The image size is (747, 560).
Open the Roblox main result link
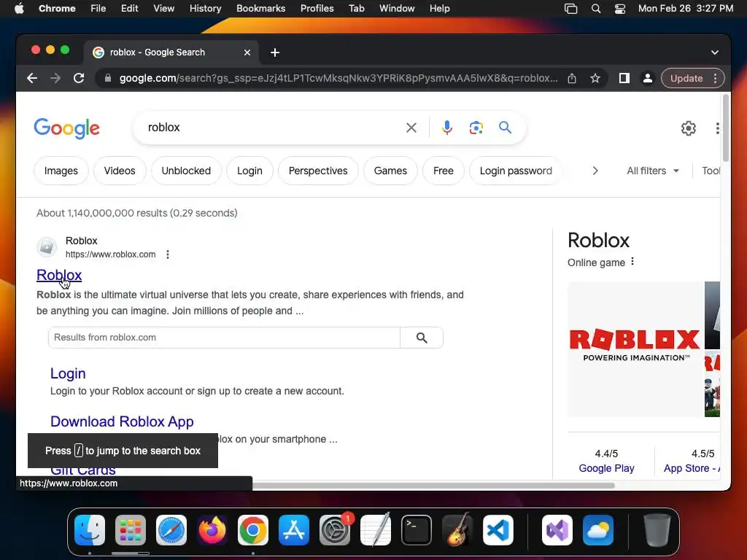59,275
